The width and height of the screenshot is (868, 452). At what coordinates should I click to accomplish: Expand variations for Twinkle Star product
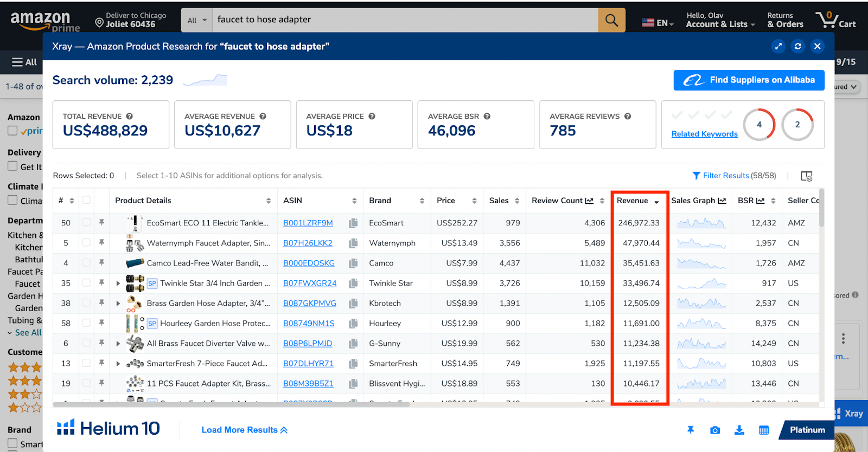118,283
